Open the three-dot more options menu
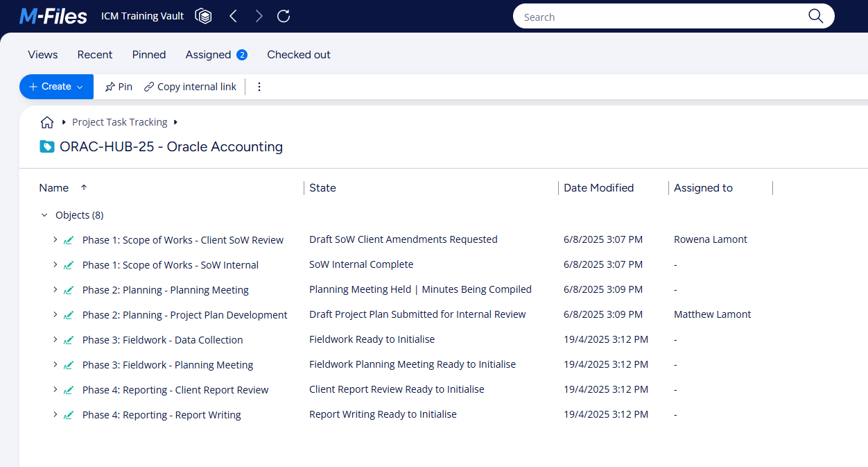 click(259, 87)
